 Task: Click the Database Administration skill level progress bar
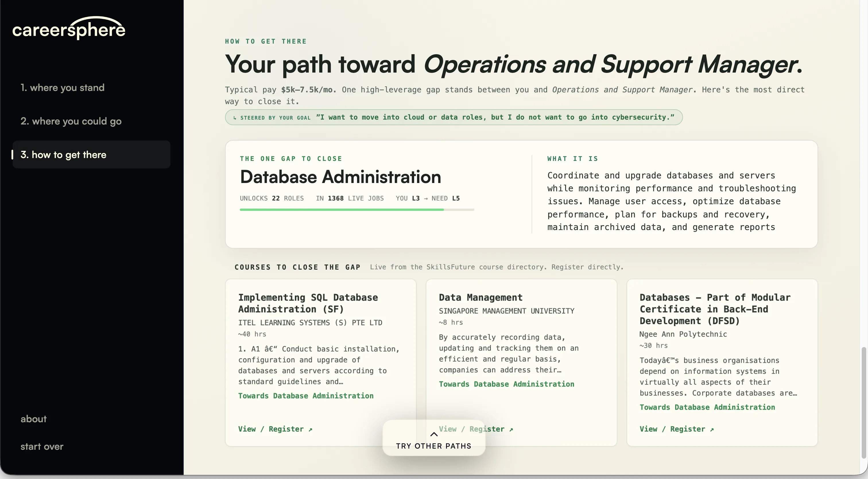click(357, 210)
